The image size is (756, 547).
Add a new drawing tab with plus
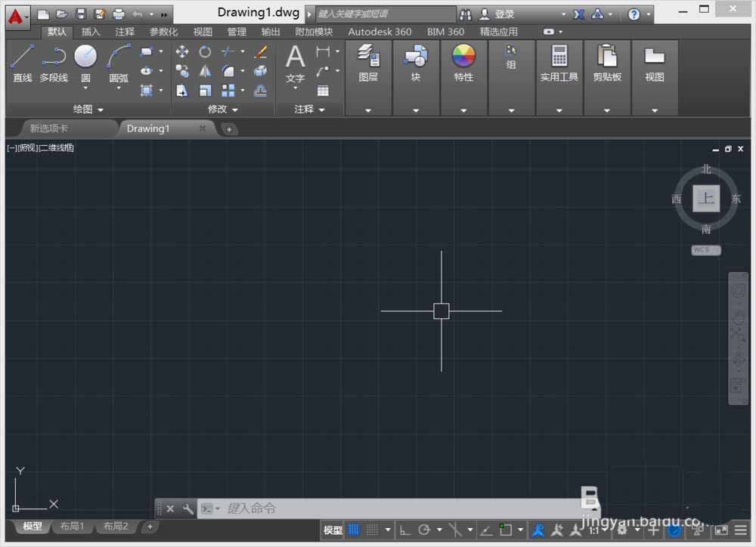click(229, 129)
